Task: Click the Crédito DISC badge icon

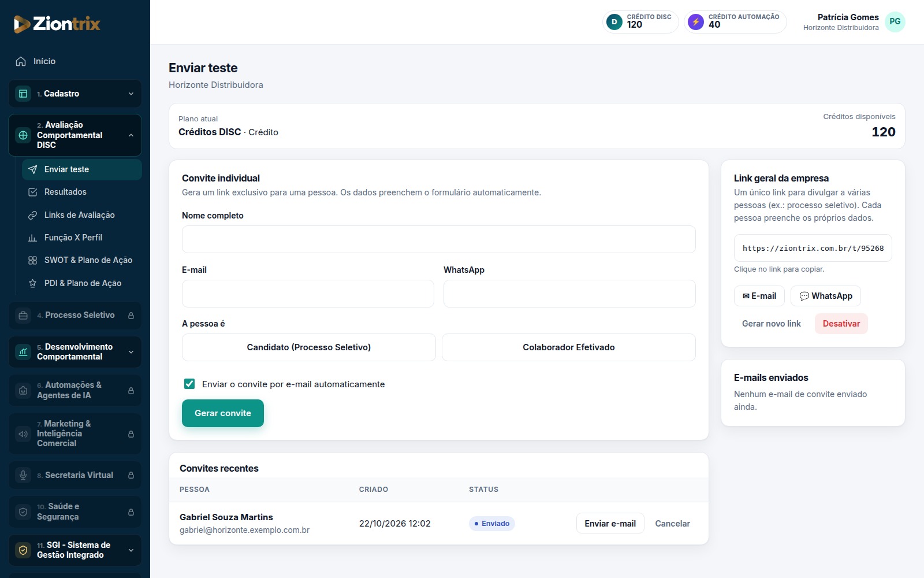Action: [x=614, y=22]
